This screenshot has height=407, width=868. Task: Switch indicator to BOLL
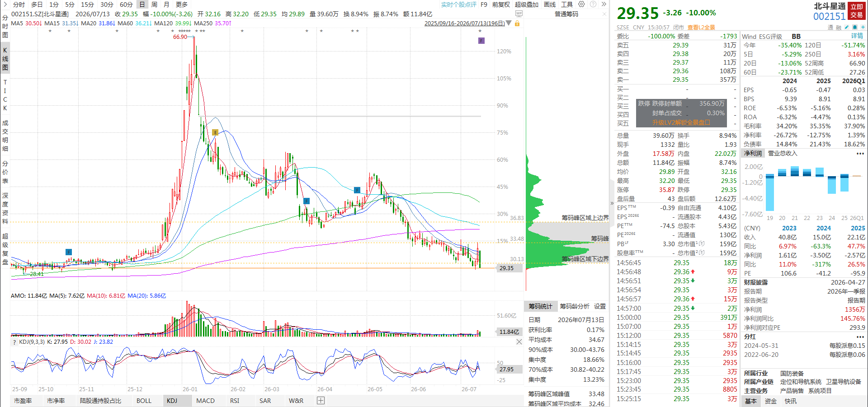[144, 401]
